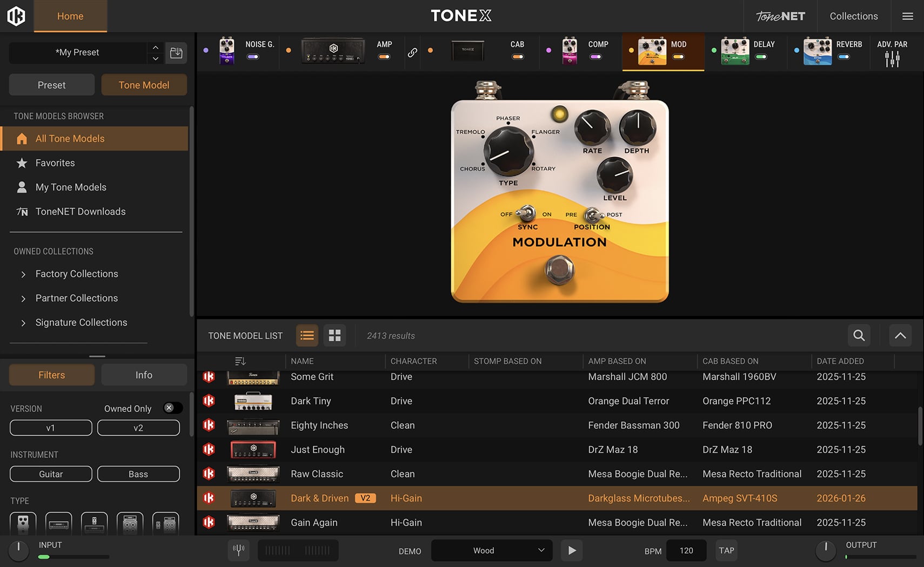
Task: Expand Signature Collections tree item
Action: 23,323
